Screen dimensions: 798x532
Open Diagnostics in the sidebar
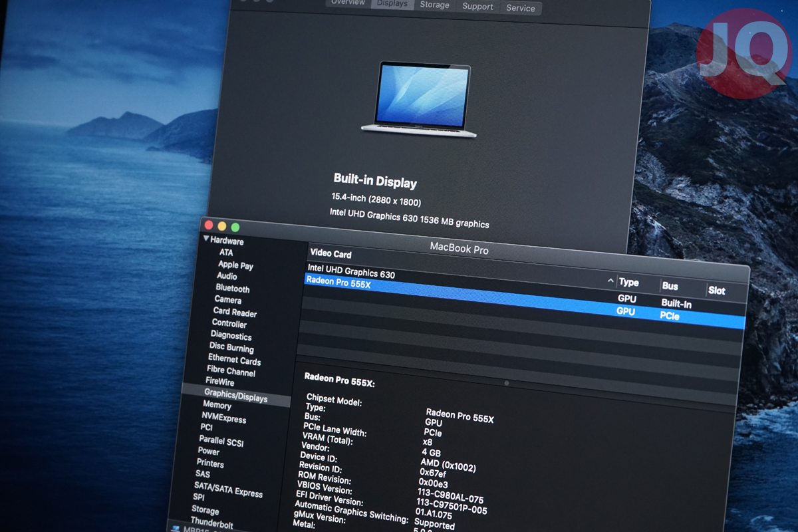231,335
